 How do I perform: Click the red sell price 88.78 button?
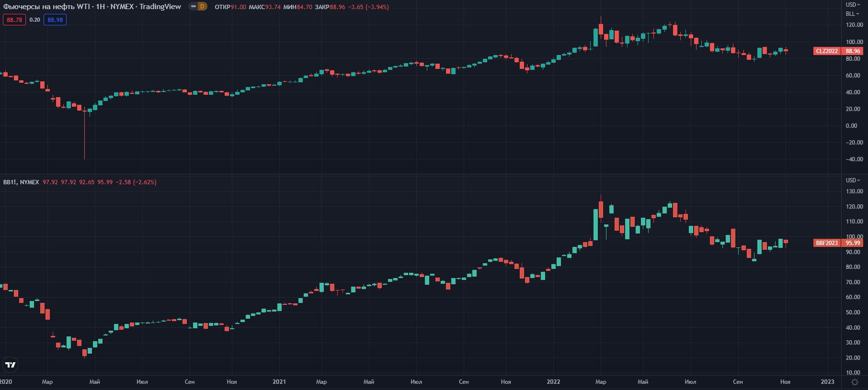tap(14, 20)
